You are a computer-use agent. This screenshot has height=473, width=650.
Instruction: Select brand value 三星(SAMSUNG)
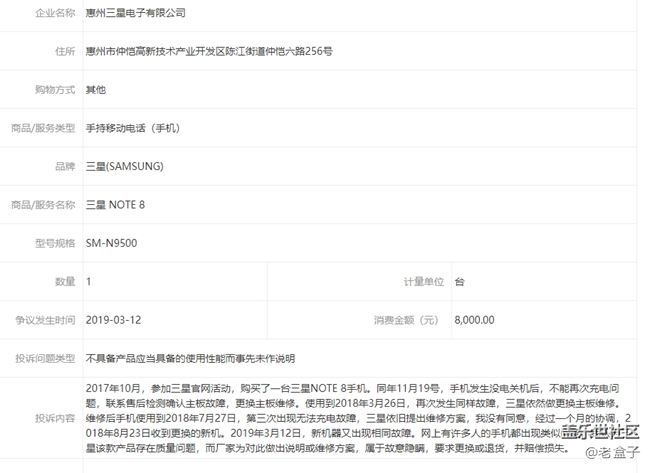tap(125, 166)
